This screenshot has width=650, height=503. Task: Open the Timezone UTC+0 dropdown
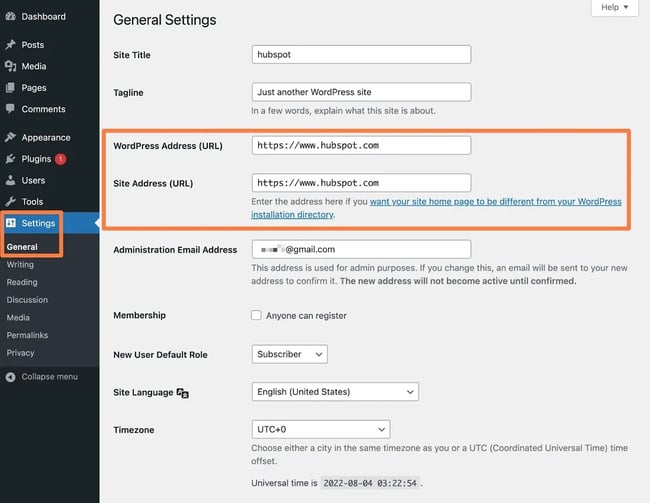[320, 429]
